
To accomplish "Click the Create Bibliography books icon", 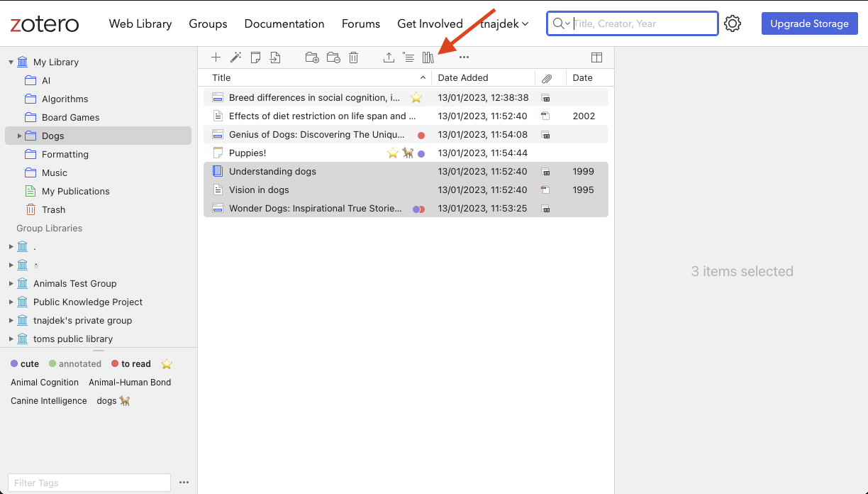I will click(x=428, y=57).
